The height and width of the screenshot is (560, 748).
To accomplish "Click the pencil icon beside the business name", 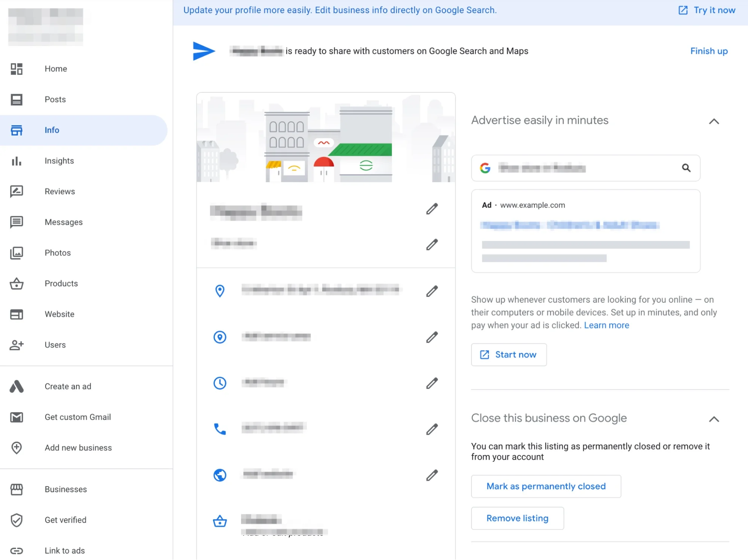I will click(432, 209).
